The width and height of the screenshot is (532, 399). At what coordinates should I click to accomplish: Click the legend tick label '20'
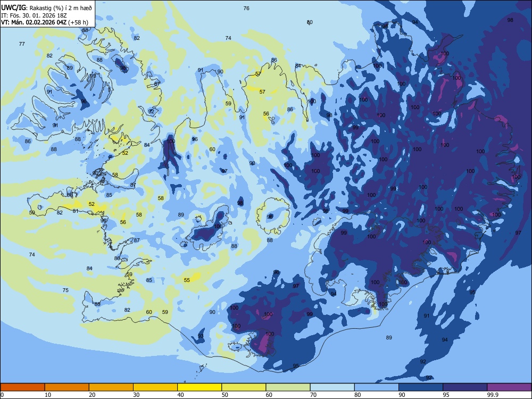(92, 395)
